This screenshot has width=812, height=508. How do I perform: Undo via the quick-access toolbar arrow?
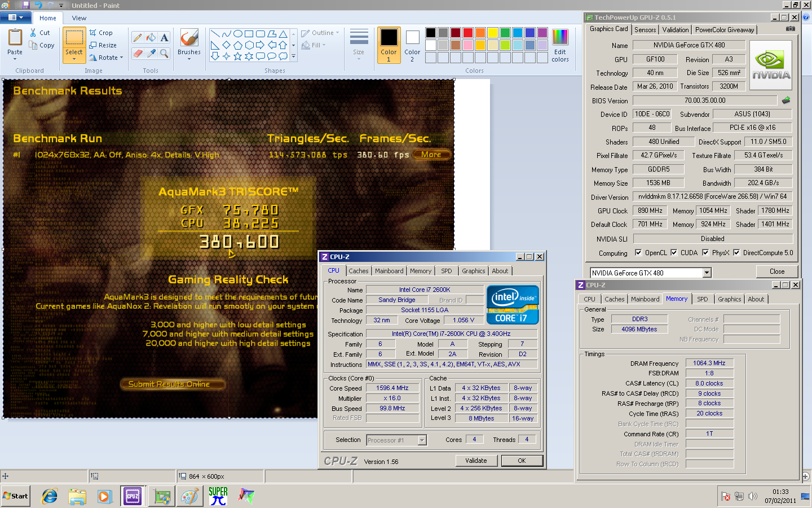pyautogui.click(x=38, y=5)
